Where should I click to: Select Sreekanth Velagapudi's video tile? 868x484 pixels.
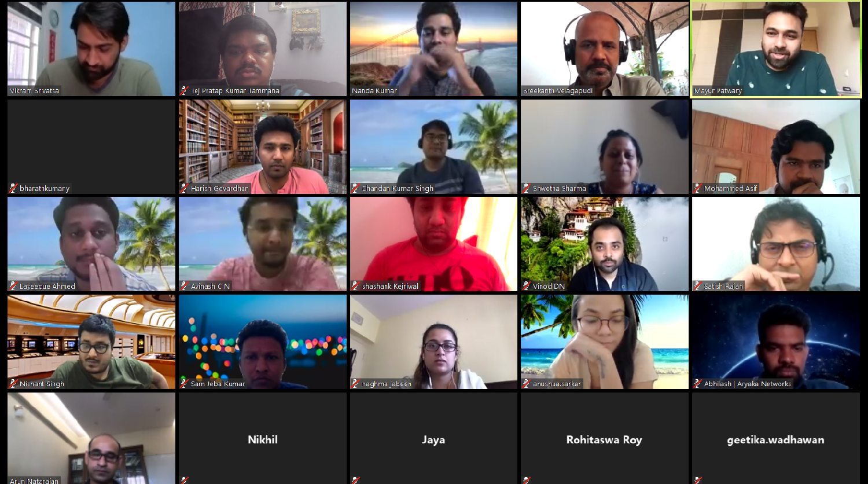(x=605, y=49)
